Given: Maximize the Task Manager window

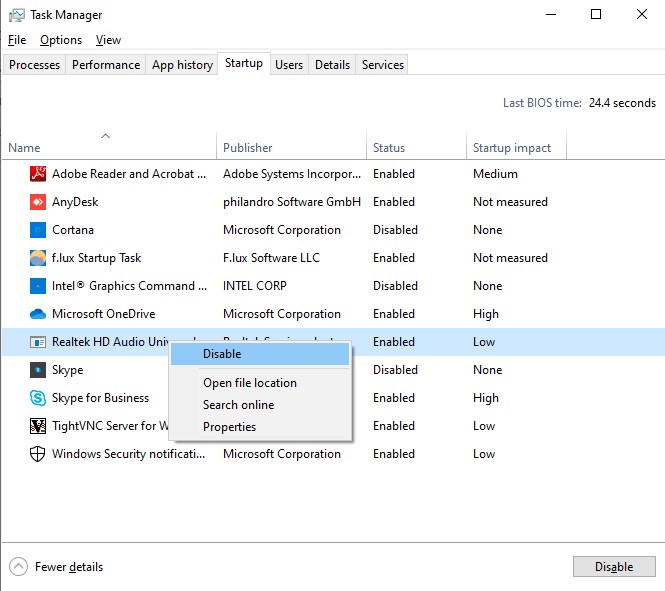Looking at the screenshot, I should [596, 14].
